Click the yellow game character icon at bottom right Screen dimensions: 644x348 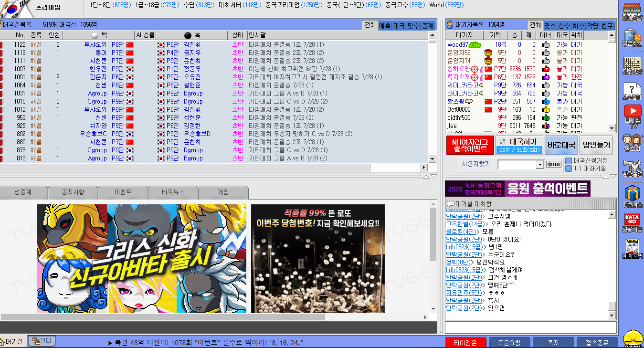coord(633,339)
